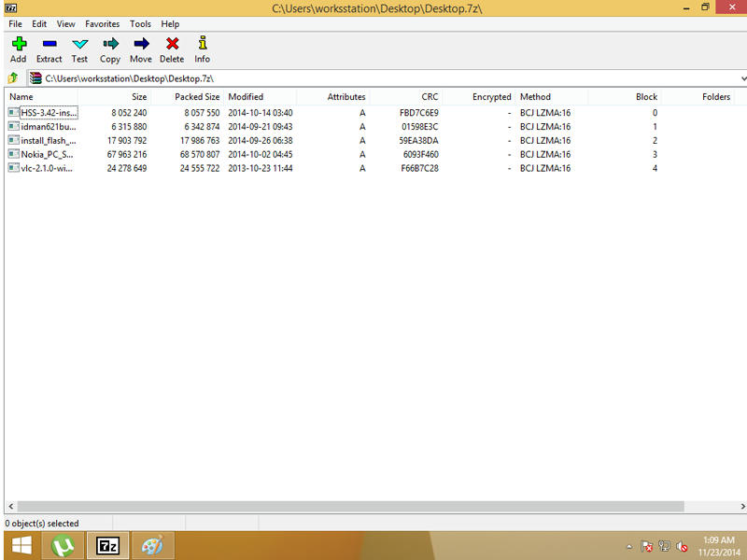This screenshot has height=560, width=747.
Task: Click the network tray icon
Action: (664, 546)
